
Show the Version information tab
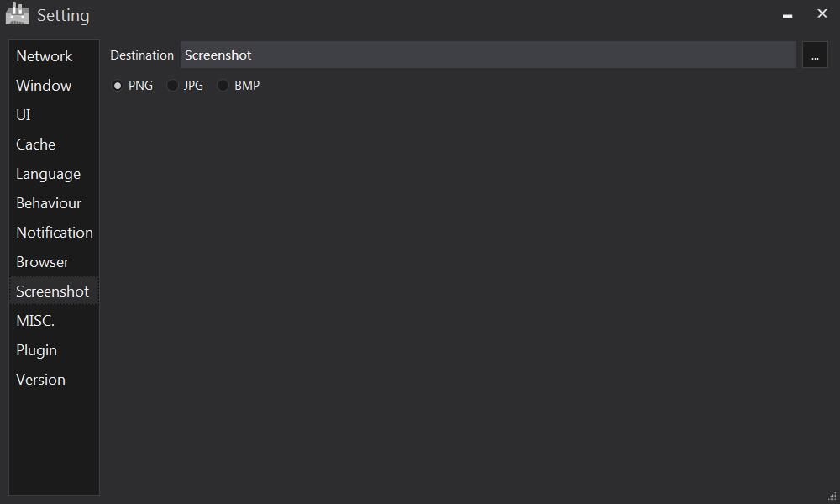tap(54, 379)
